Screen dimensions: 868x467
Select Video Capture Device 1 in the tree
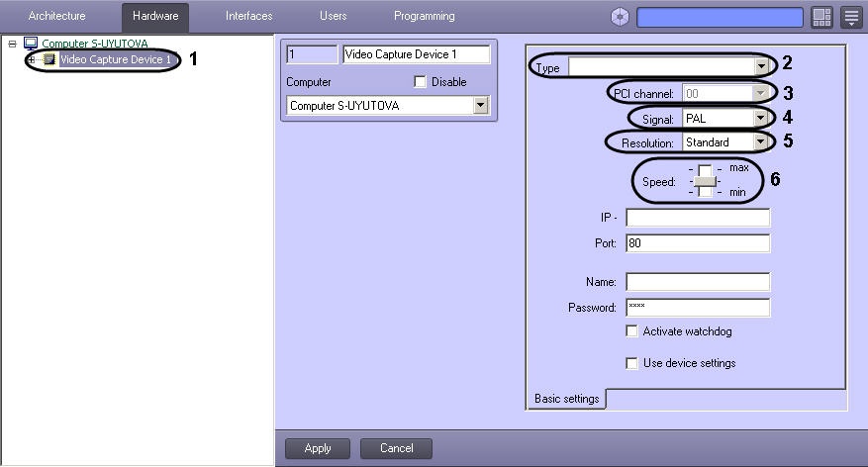[115, 59]
